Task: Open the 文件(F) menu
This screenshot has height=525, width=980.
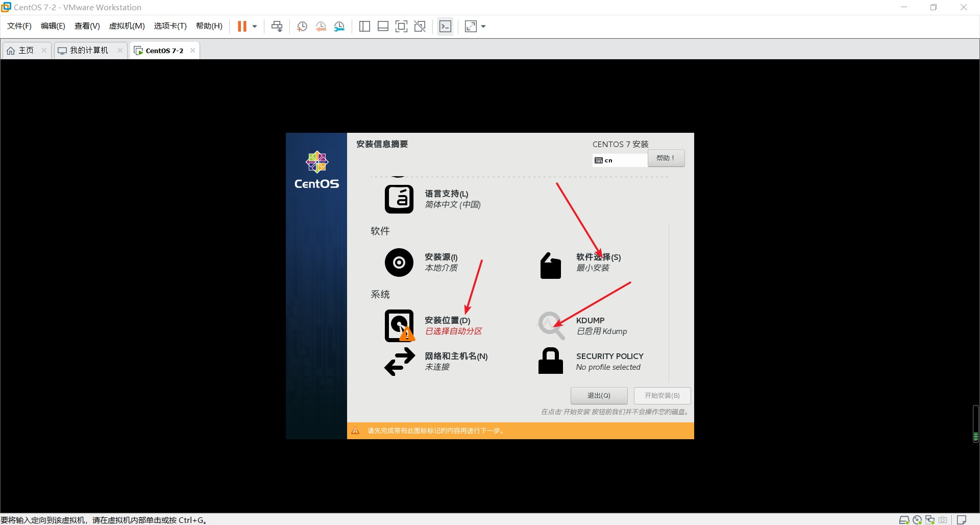Action: point(19,26)
